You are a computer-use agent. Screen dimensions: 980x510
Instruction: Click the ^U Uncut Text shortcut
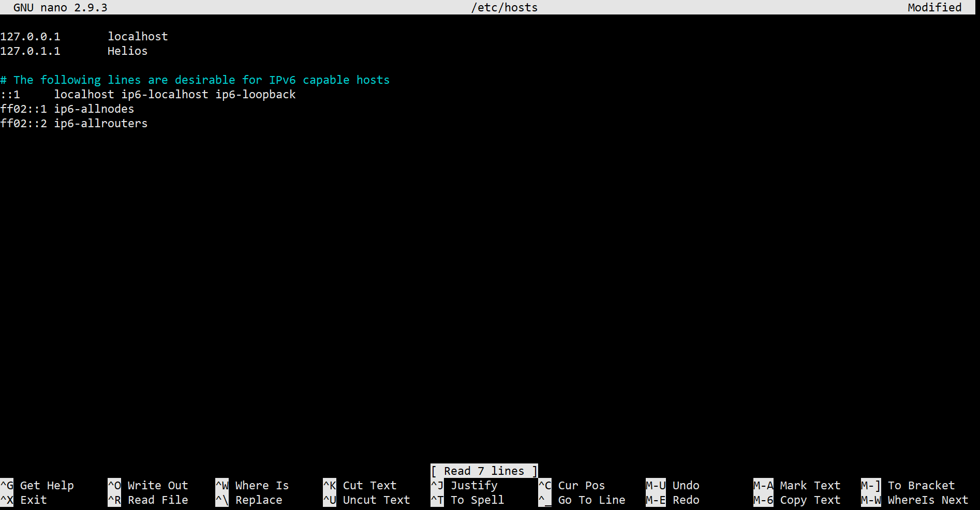(367, 500)
